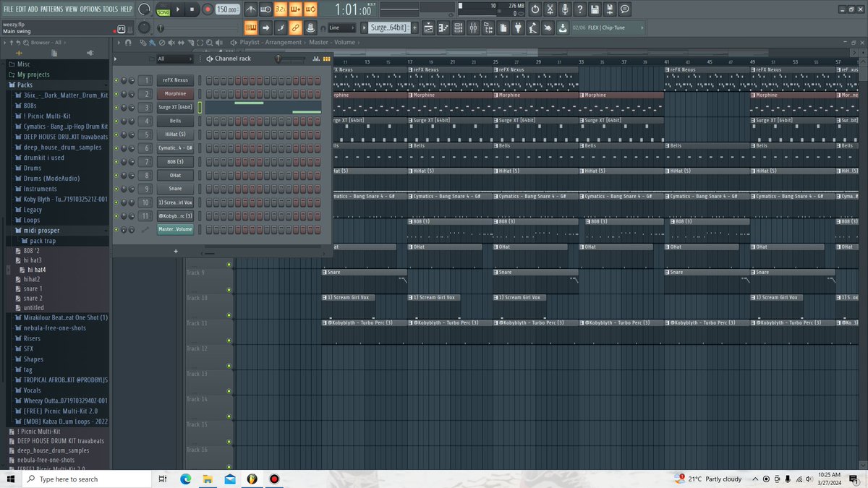The image size is (868, 488).
Task: Open the snap 'Line' dropdown
Action: 341,28
